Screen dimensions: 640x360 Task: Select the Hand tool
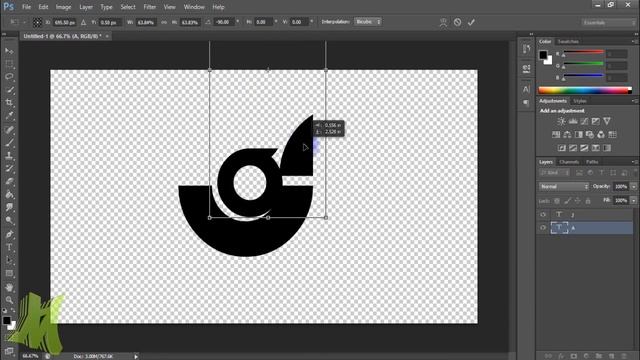(9, 287)
